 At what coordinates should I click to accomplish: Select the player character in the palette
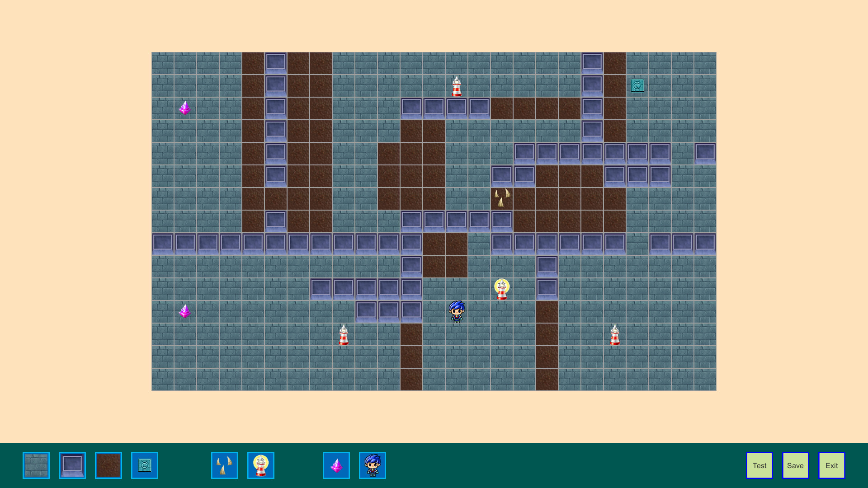pos(372,465)
